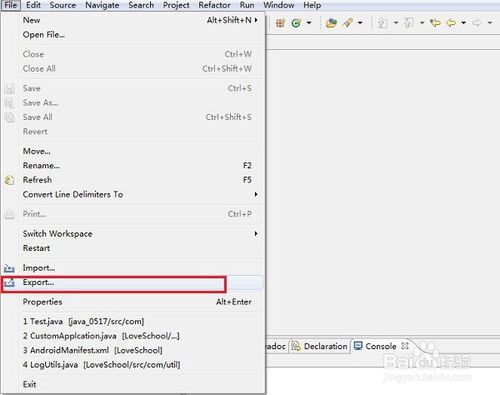Open the Source menu

63,5
